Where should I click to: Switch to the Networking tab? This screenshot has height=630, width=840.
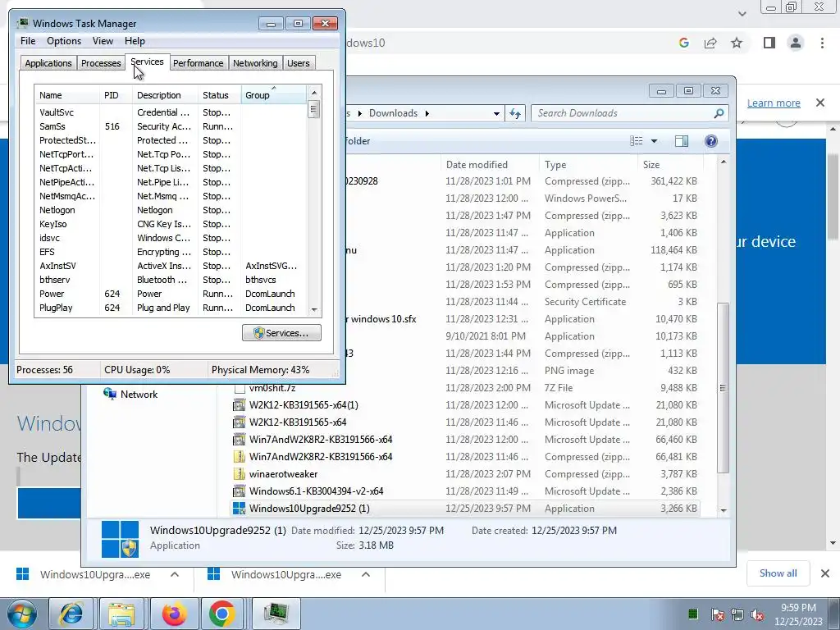(x=255, y=63)
